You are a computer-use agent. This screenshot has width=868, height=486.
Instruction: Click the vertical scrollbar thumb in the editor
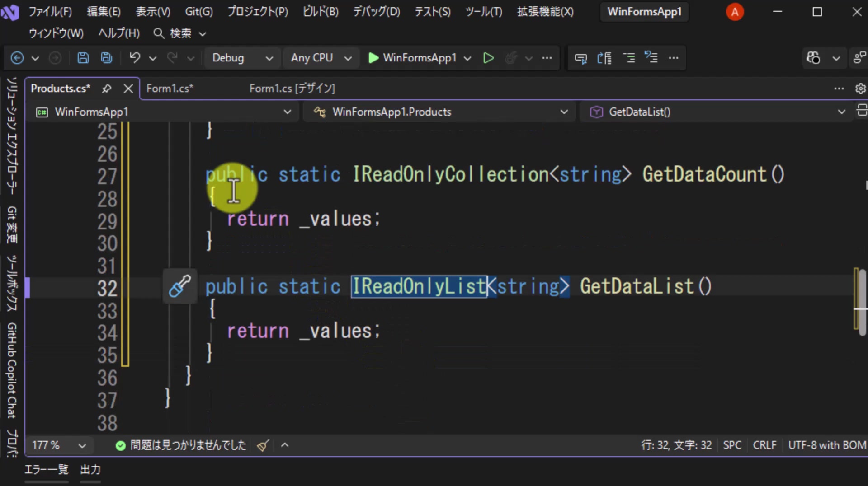(863, 302)
